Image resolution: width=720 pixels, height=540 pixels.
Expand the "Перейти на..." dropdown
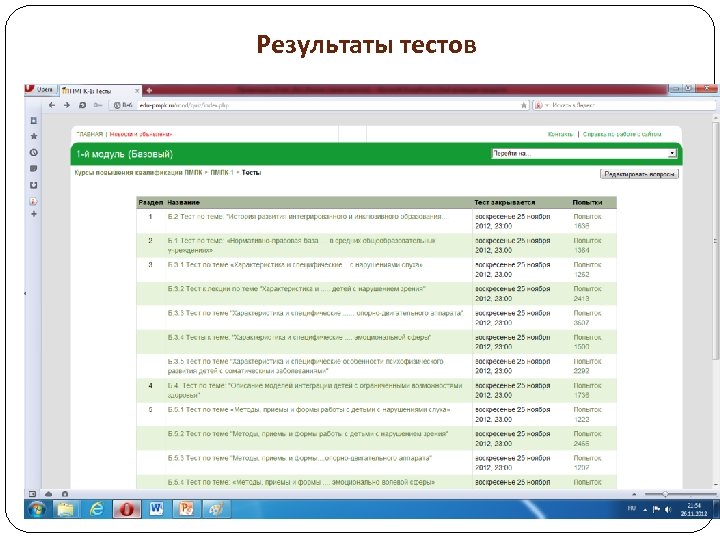click(584, 153)
